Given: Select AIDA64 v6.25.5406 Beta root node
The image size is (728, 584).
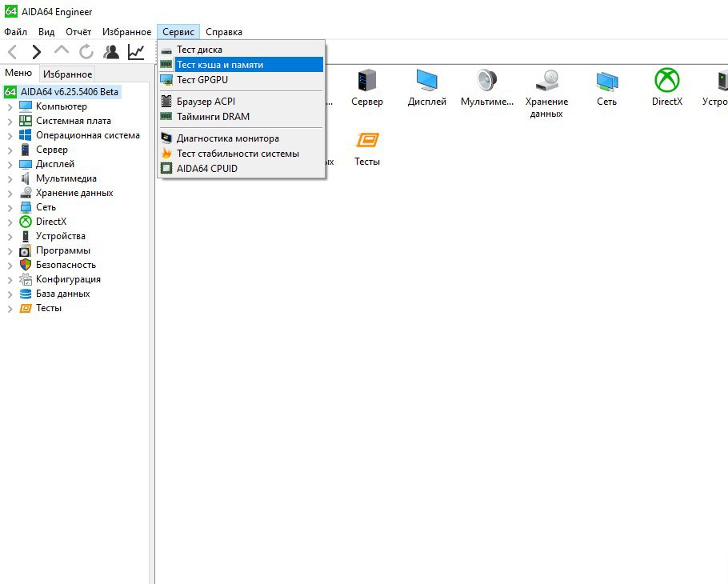Looking at the screenshot, I should (69, 92).
